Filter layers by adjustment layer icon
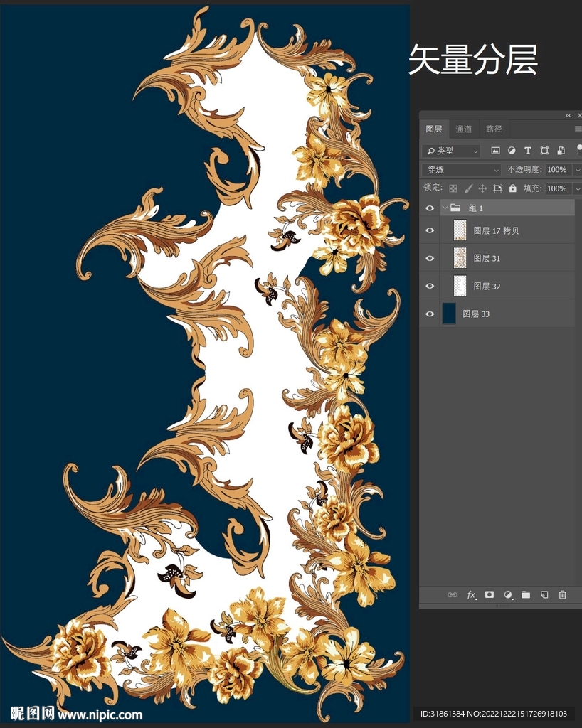Viewport: 582px width, 728px height. coord(512,151)
